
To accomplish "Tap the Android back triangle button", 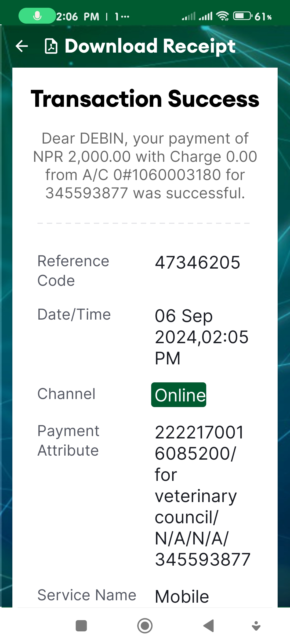I will click(x=208, y=626).
